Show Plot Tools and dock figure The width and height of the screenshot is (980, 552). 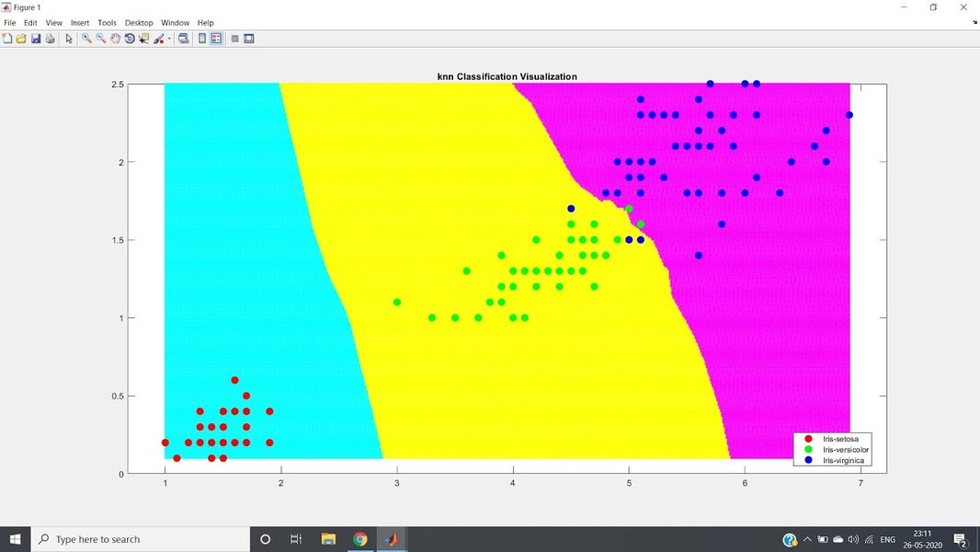pyautogui.click(x=249, y=39)
